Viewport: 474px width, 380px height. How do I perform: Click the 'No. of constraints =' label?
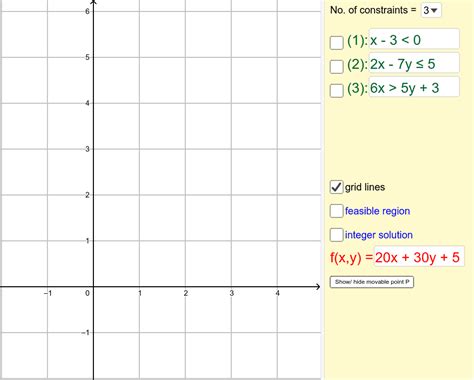tap(373, 10)
